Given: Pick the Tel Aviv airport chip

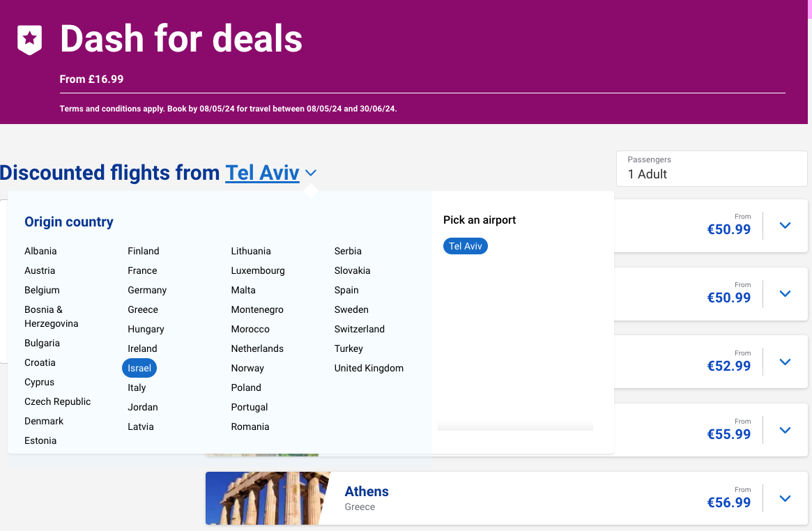Looking at the screenshot, I should click(x=466, y=246).
